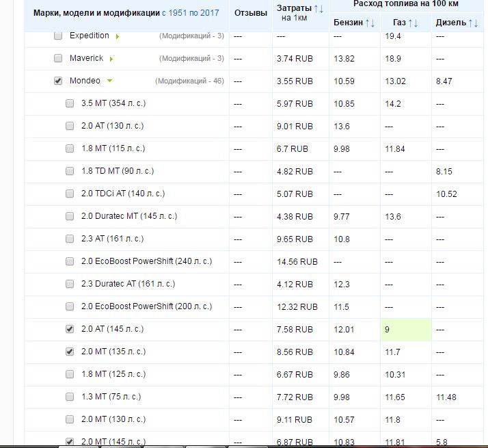Screen dimensions: 488x448
Task: Check 2.3 AT (161 л. с.) checkbox
Action: pos(70,239)
